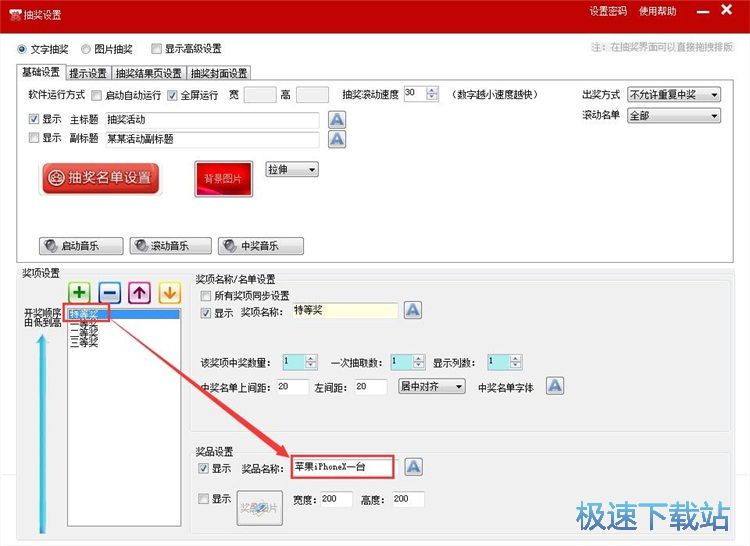Click the 背景图片 thumbnail
The image size is (750, 546).
pos(223,179)
